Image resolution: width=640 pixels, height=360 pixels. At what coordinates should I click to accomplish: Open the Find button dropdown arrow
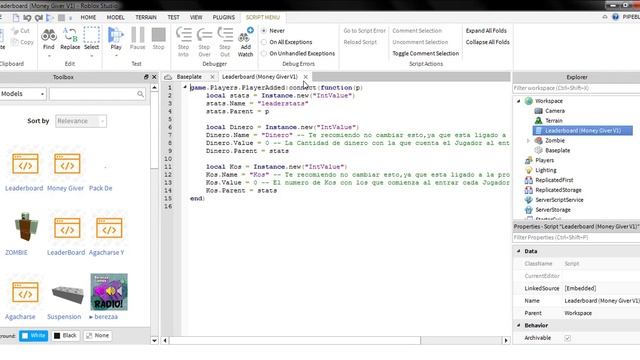49,56
